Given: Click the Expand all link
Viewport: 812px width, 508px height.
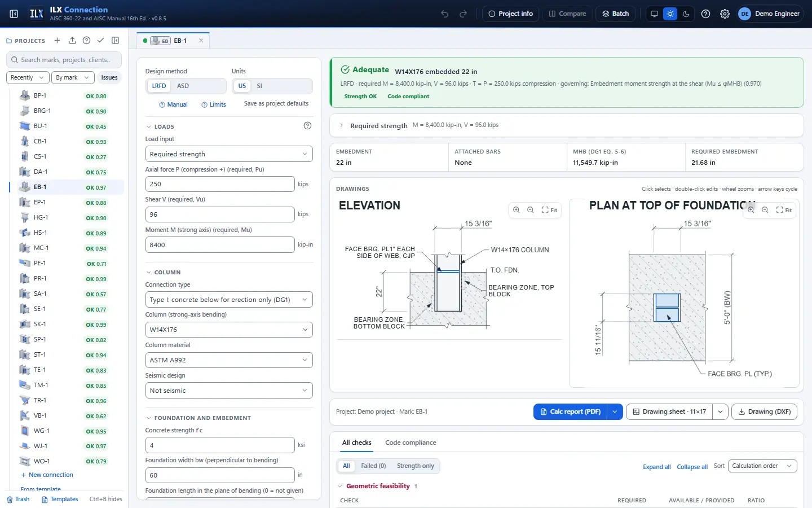Looking at the screenshot, I should click(657, 467).
